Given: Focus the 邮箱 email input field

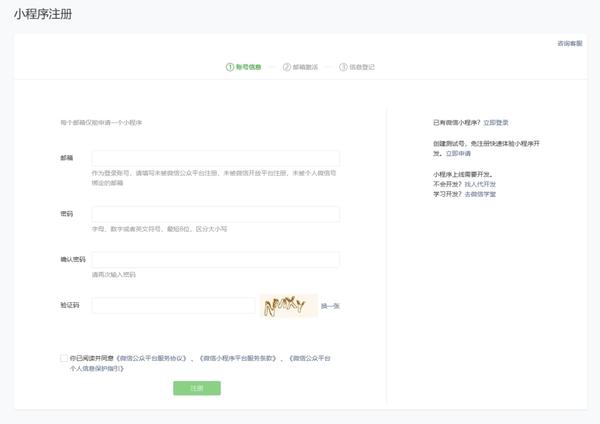Looking at the screenshot, I should 215,158.
